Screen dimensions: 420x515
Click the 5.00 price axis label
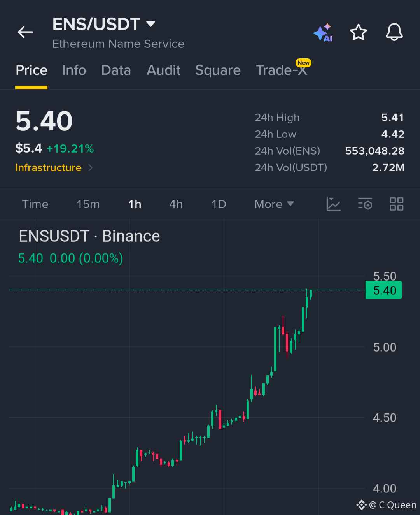coord(385,347)
